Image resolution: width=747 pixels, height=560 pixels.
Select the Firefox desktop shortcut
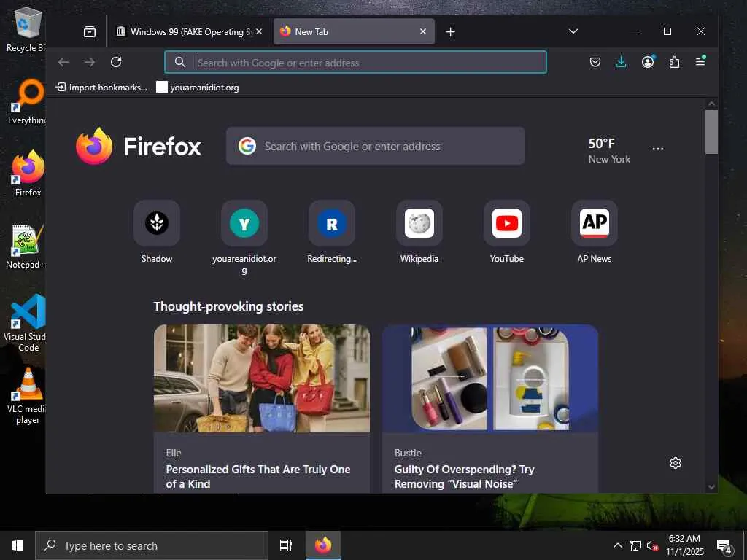click(28, 174)
